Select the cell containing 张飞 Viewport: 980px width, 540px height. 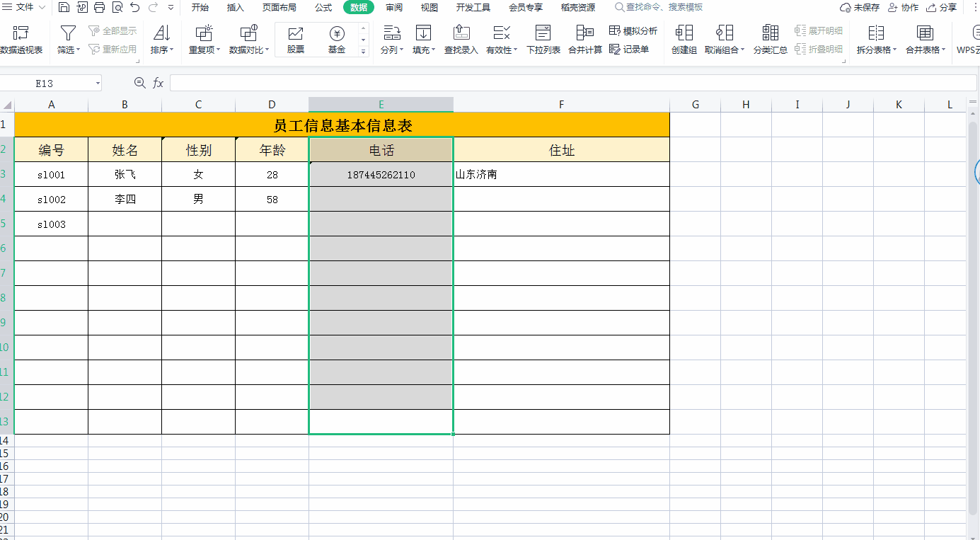point(125,174)
